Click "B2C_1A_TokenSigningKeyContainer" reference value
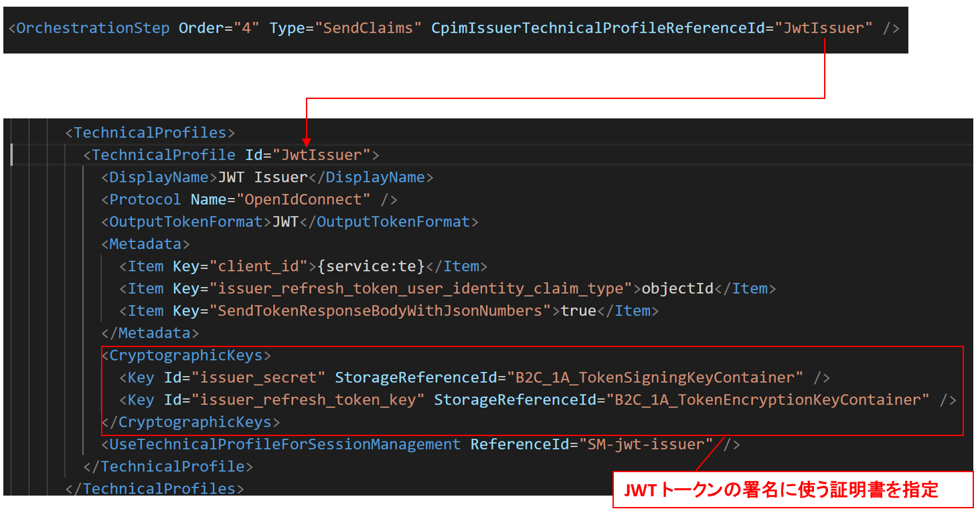The image size is (980, 517). click(655, 378)
